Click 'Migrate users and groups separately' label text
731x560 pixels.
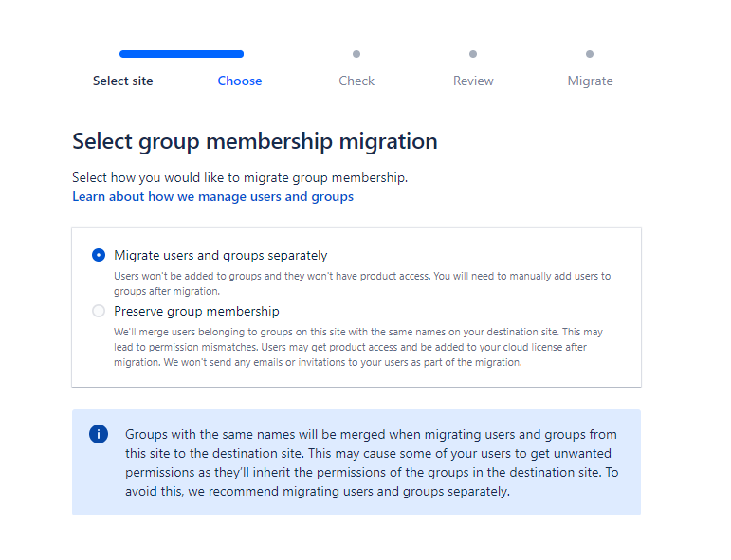pos(220,255)
